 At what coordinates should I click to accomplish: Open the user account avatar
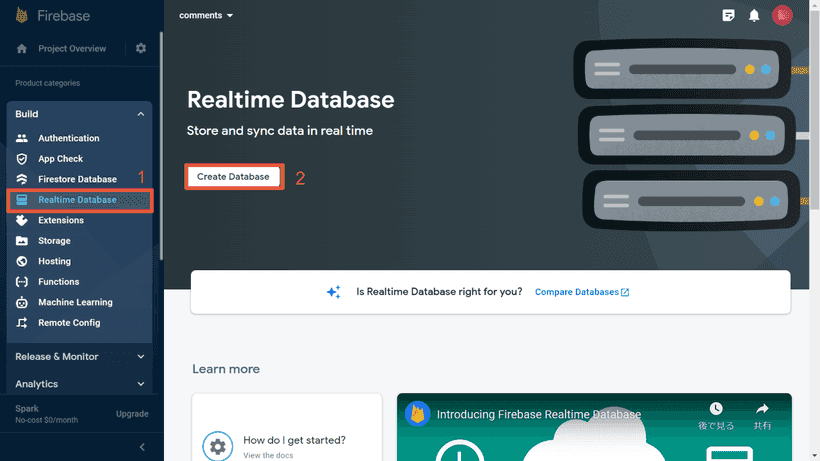click(x=782, y=15)
